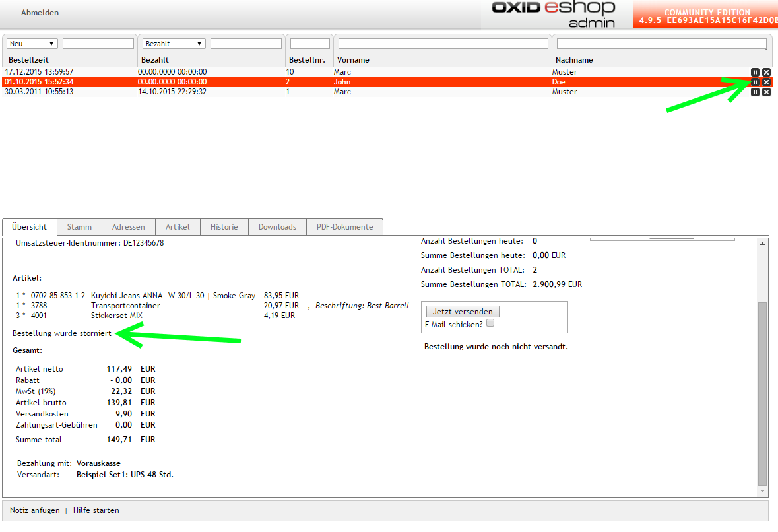
Task: Tick the E-Mail schicken checkbox
Action: (490, 323)
